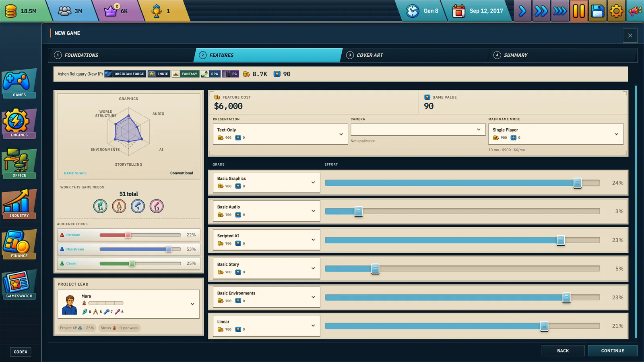
Task: Open the Presentation dropdown showing Text-Only
Action: coord(280,134)
